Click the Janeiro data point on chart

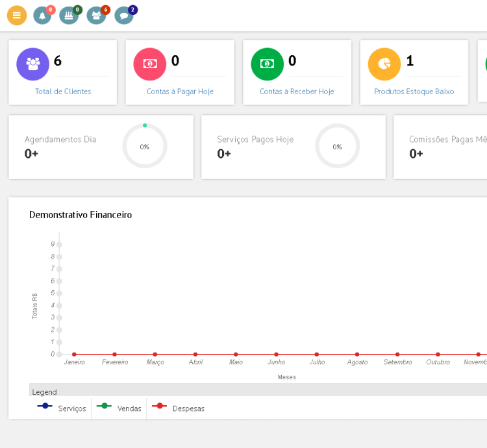tap(74, 355)
